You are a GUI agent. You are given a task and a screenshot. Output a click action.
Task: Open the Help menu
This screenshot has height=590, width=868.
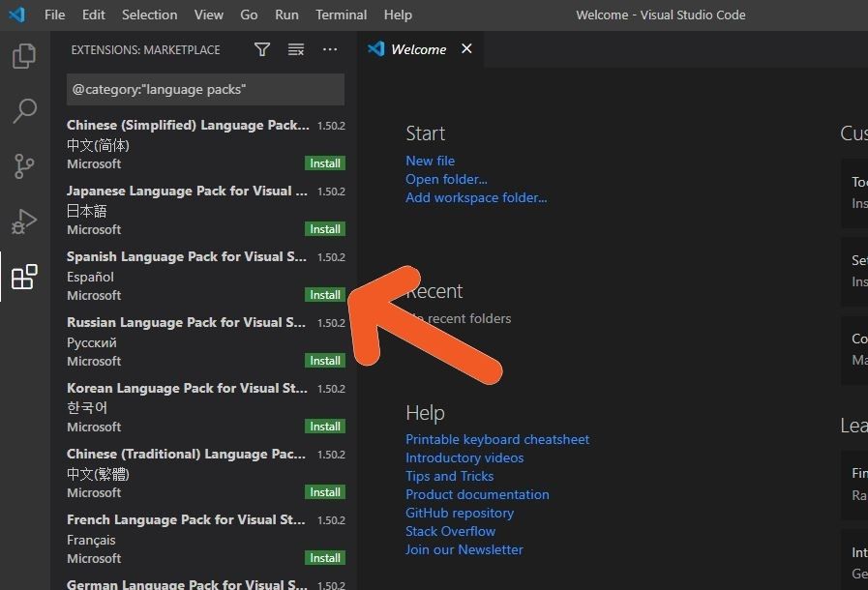pos(398,15)
